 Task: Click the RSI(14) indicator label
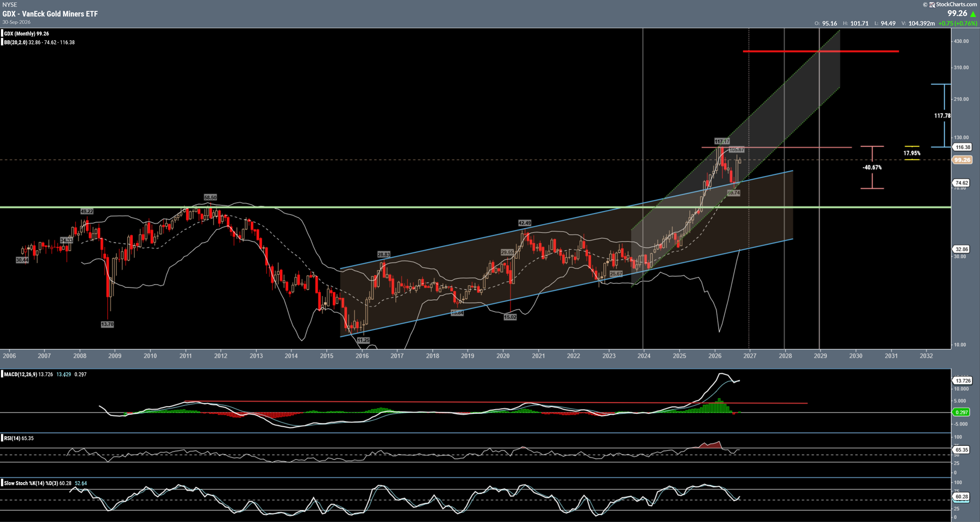pyautogui.click(x=12, y=438)
